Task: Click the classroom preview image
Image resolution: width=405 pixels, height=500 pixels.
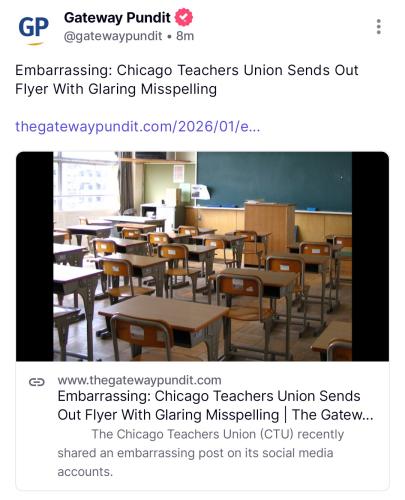Action: tap(202, 256)
